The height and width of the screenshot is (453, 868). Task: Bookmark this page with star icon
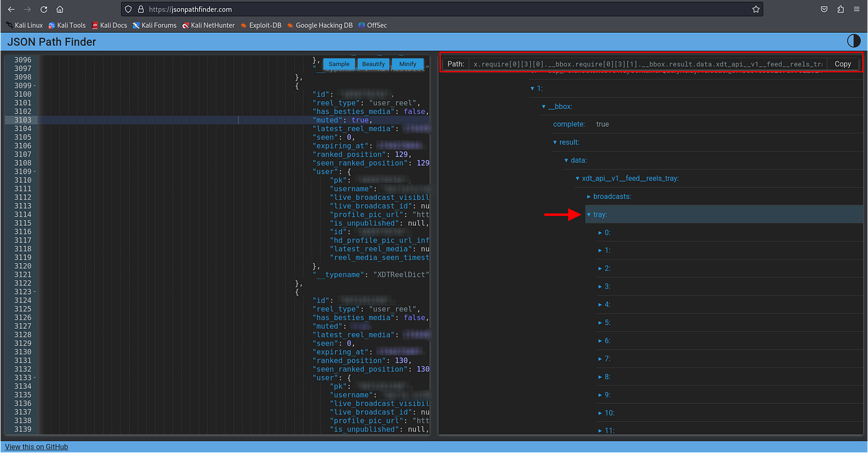point(756,9)
